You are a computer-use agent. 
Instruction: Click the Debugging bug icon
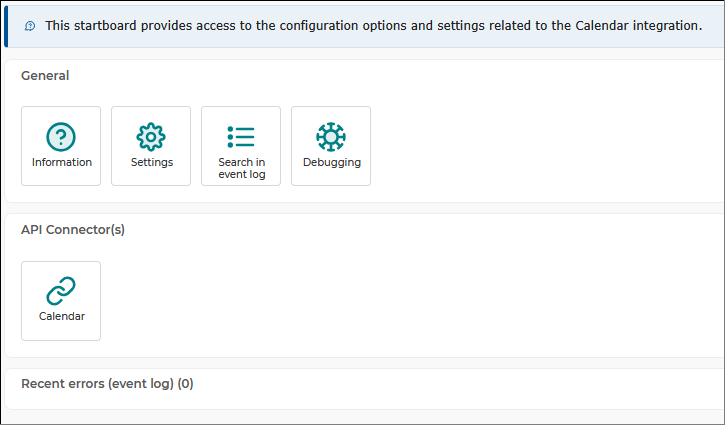331,136
